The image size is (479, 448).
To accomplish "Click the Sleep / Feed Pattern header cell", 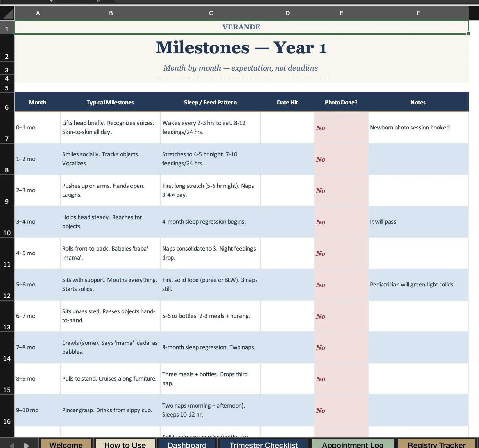I will coord(210,102).
